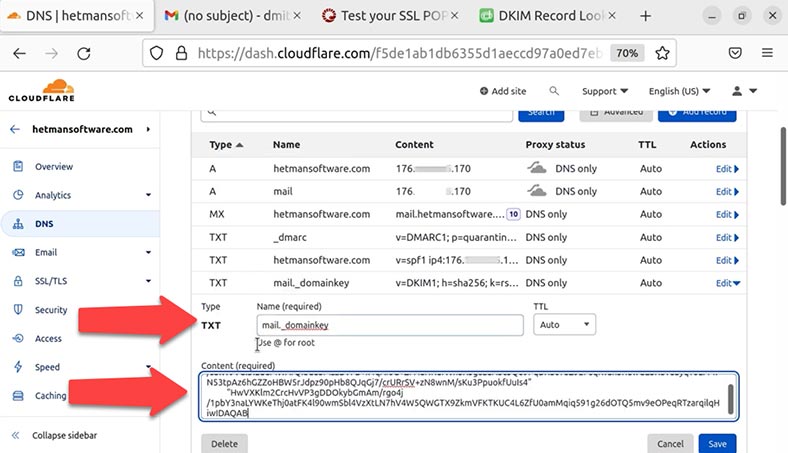Go back using arrow beside hetmansoftware.com
Screen dimensions: 788x453
[15, 129]
